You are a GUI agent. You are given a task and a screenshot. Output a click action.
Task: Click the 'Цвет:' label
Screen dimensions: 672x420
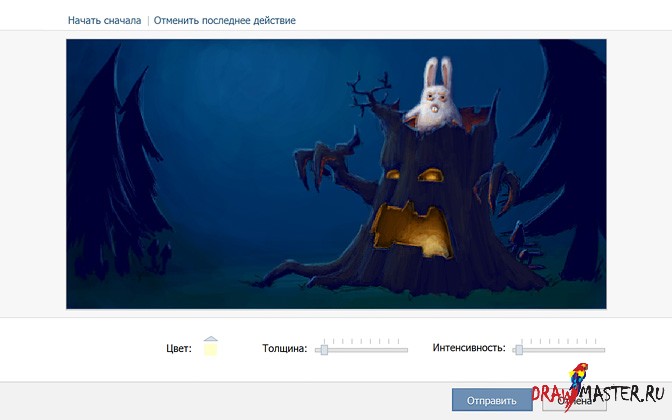(x=179, y=348)
